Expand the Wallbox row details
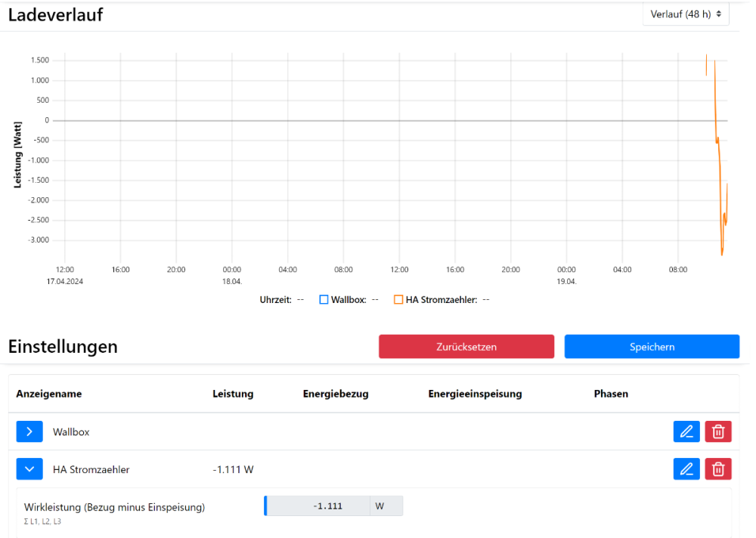The image size is (756, 538). pyautogui.click(x=29, y=431)
